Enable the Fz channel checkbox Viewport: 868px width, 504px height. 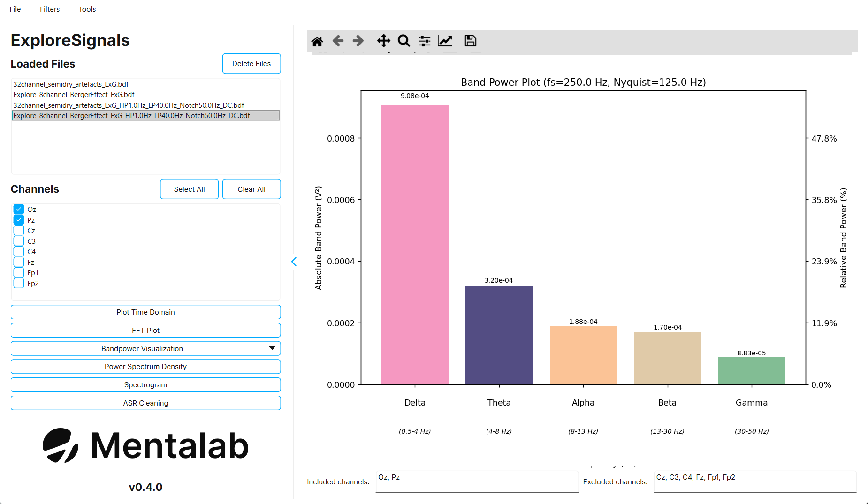click(19, 262)
